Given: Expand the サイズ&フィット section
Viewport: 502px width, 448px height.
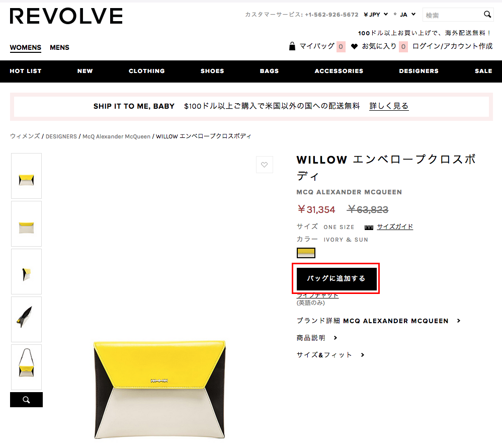Looking at the screenshot, I should [330, 355].
